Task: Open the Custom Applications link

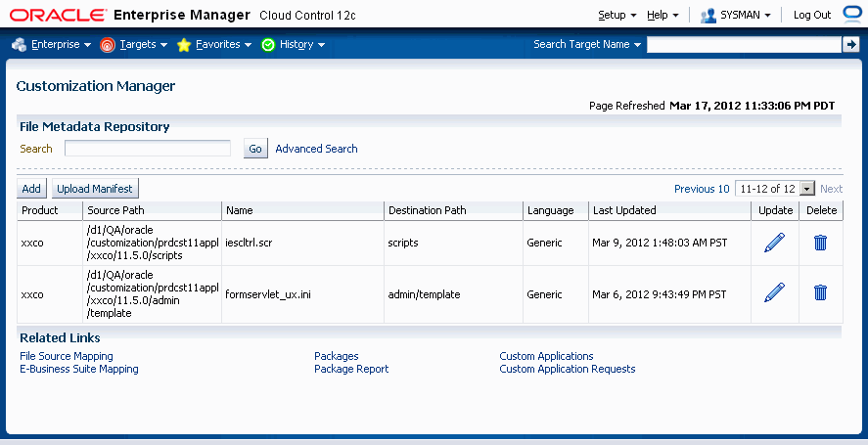Action: 546,356
